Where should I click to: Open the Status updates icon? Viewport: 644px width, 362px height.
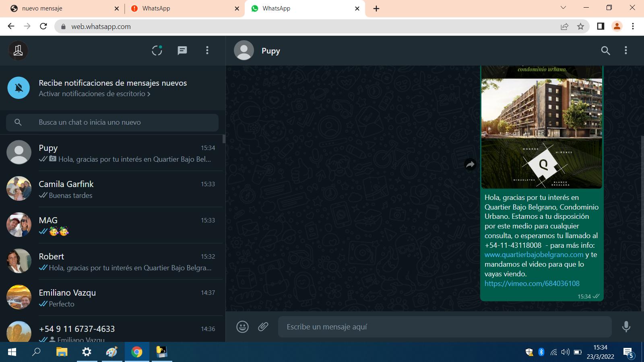coord(157,50)
